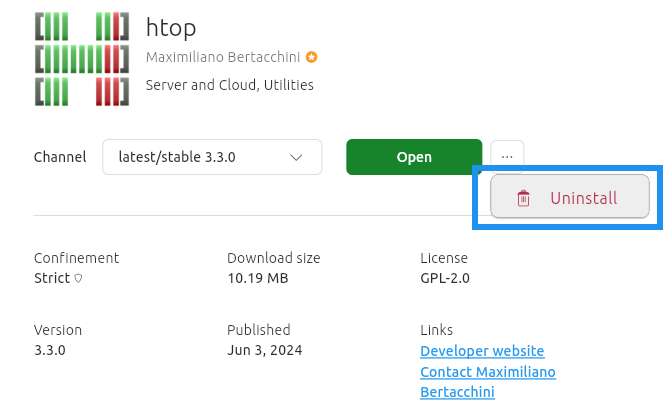Click the Links heading
The height and width of the screenshot is (420, 670).
(x=436, y=330)
